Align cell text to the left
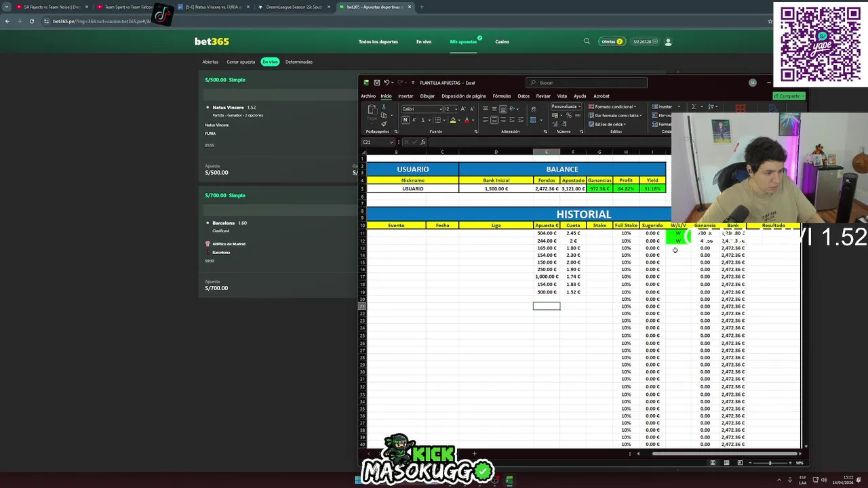The height and width of the screenshot is (488, 868). tap(486, 120)
